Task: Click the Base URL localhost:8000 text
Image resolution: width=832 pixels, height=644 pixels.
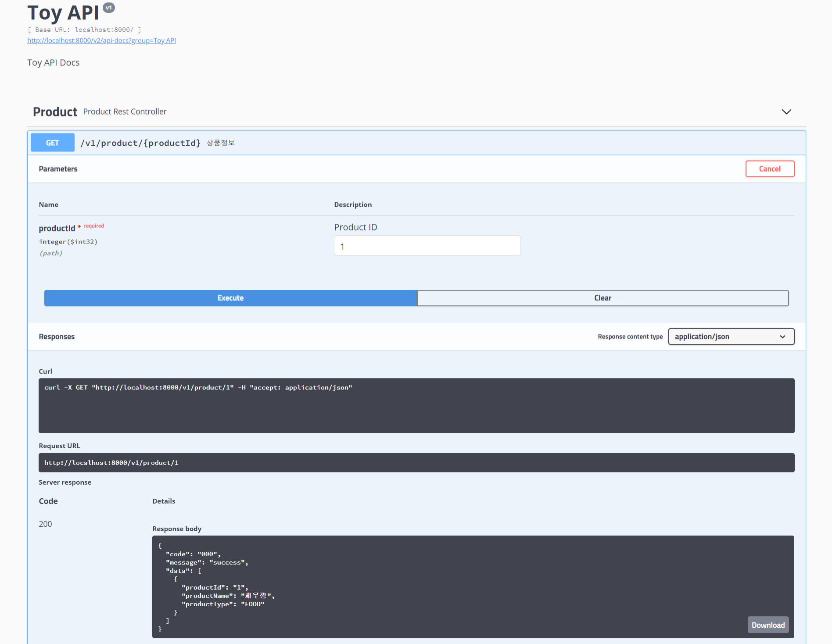Action: [84, 30]
